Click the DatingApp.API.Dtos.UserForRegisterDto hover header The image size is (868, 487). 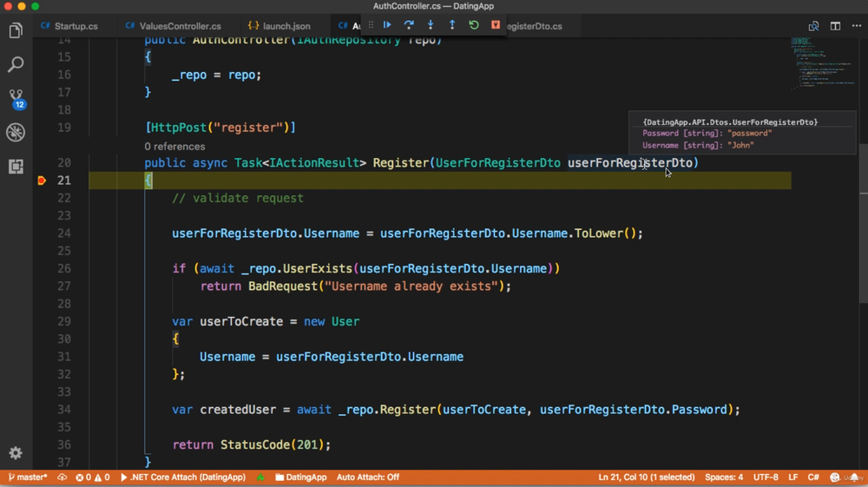(x=730, y=122)
